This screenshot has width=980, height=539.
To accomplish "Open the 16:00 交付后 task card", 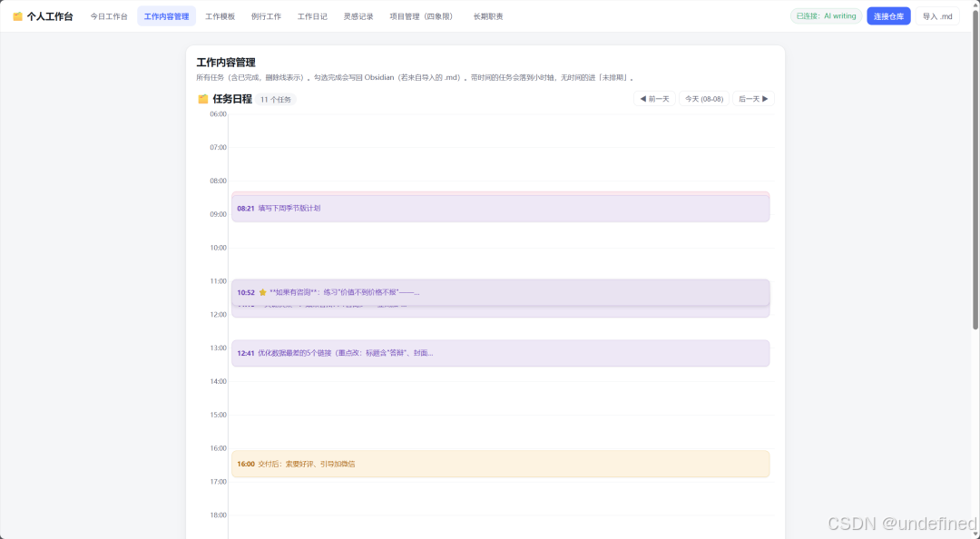I will click(x=501, y=464).
